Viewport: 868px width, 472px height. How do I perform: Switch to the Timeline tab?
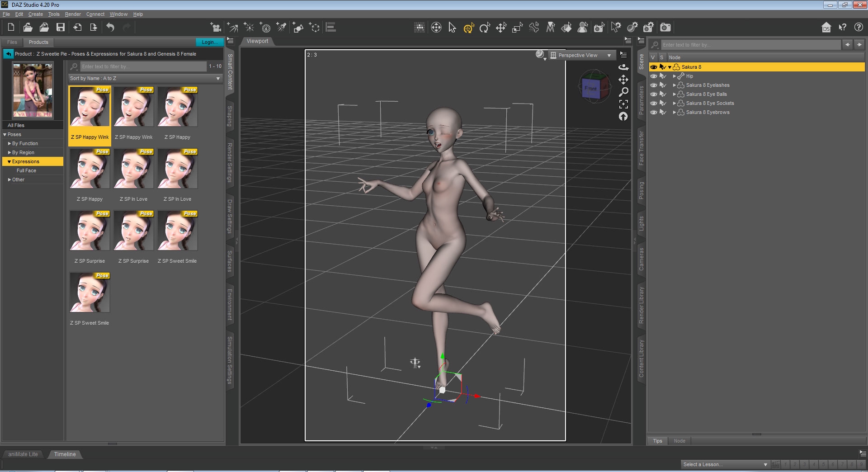[x=65, y=454]
